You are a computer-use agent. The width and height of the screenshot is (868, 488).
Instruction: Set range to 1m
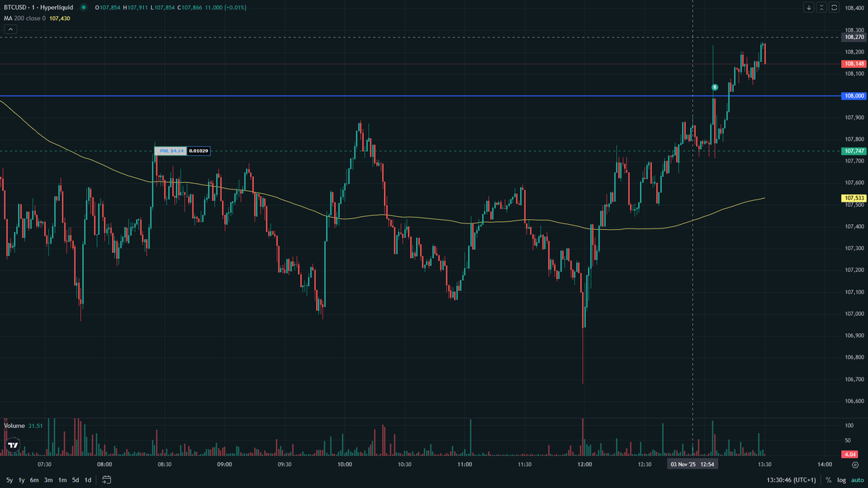click(x=62, y=480)
